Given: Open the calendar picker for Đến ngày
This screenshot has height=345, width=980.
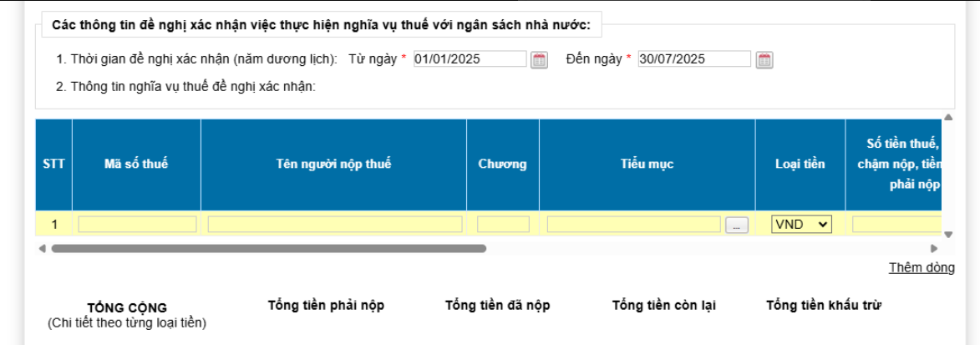Looking at the screenshot, I should click(x=764, y=59).
